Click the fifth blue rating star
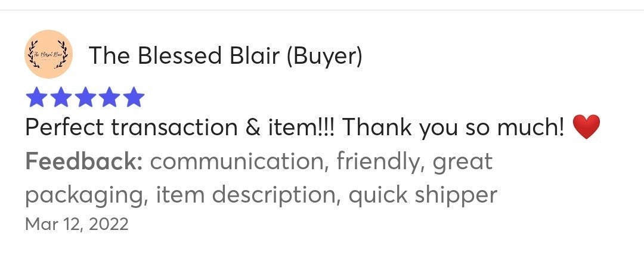 [133, 97]
